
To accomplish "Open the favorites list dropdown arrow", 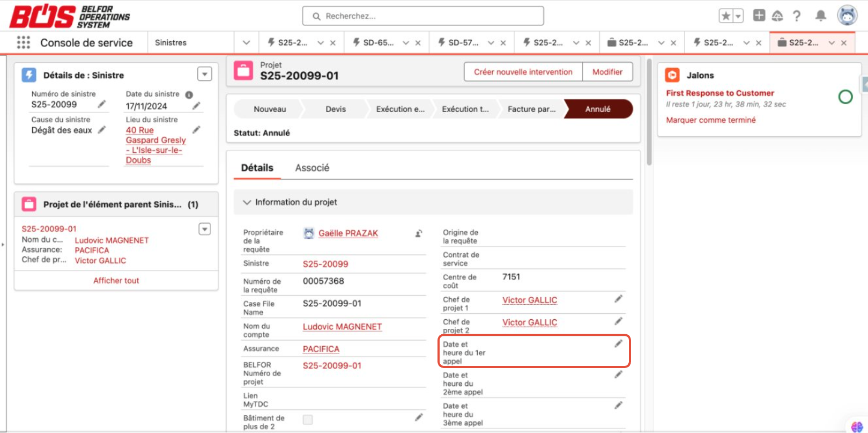I will [738, 16].
